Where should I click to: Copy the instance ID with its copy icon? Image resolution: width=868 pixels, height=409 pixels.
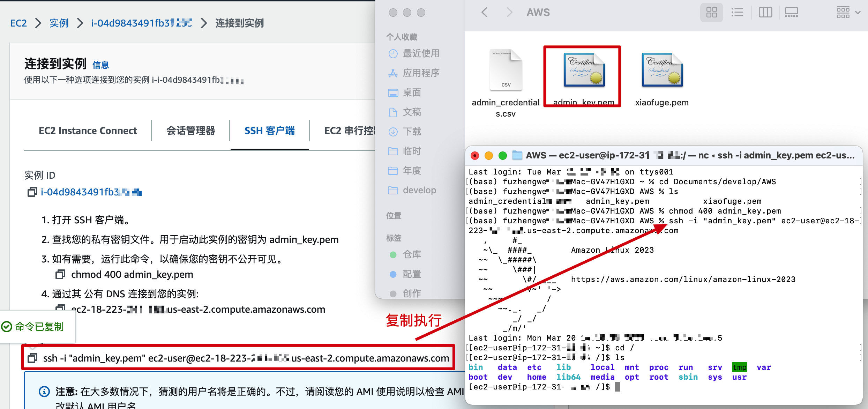[x=32, y=192]
